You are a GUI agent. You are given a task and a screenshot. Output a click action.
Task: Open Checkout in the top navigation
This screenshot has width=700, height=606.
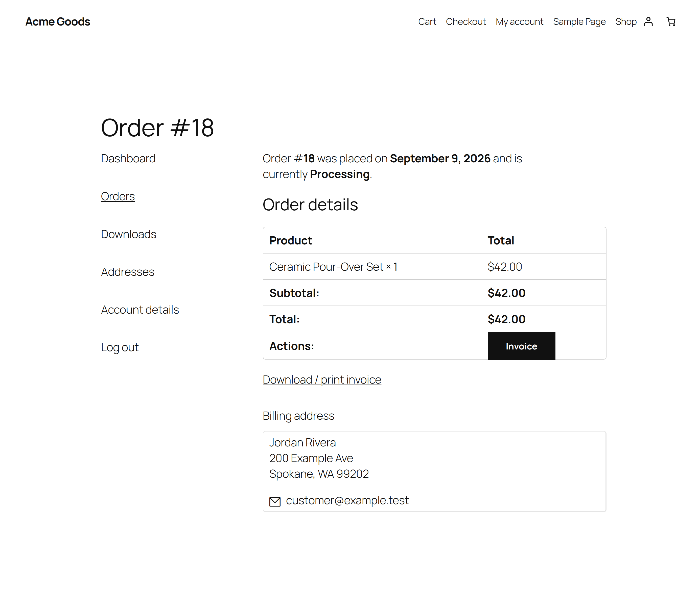(466, 22)
